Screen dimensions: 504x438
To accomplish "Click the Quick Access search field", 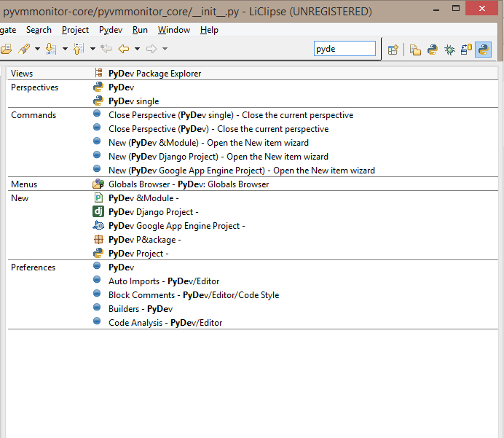I will point(344,49).
